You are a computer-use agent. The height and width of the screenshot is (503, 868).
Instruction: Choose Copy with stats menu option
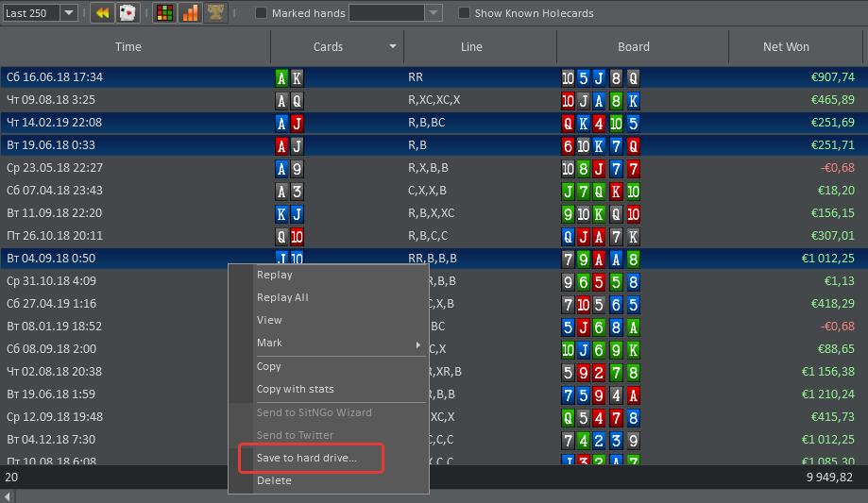click(x=295, y=389)
